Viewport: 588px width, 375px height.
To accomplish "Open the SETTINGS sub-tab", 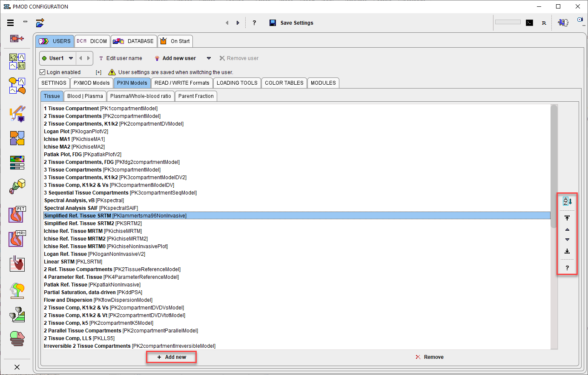I will point(54,83).
